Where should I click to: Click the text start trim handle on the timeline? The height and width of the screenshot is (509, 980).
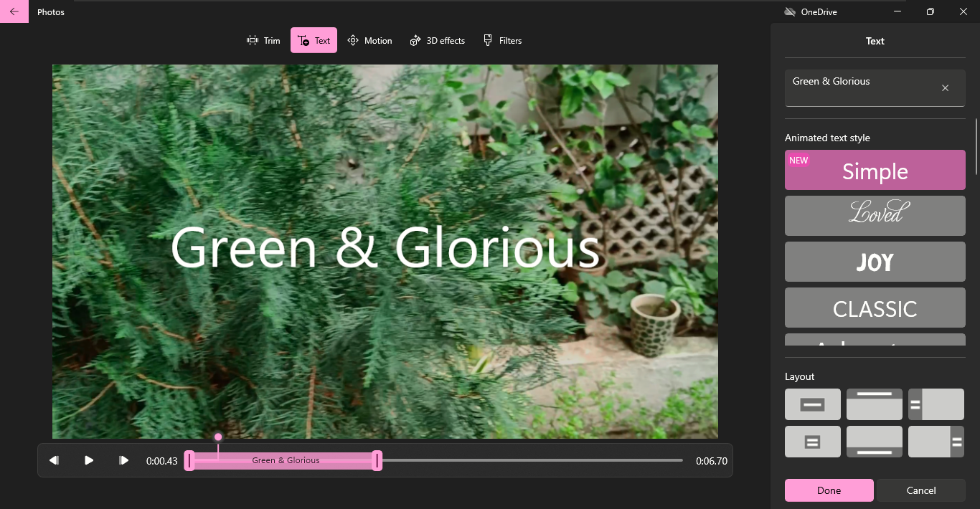coord(189,460)
